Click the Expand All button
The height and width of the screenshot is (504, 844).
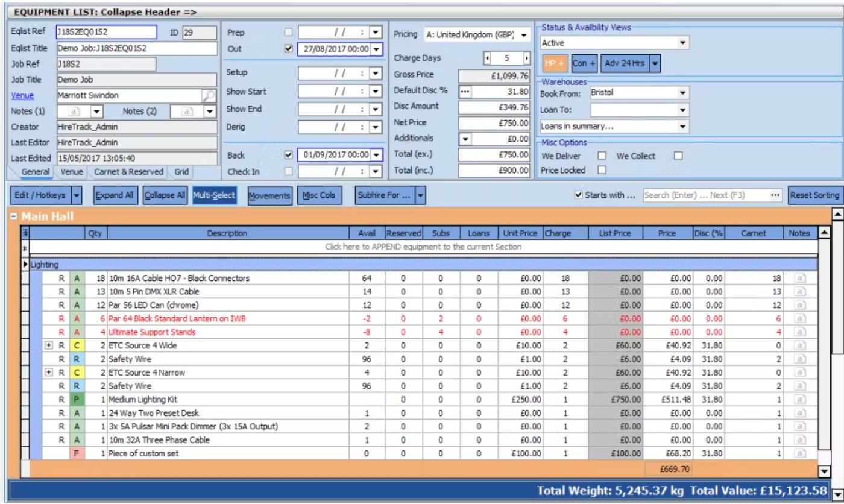click(116, 195)
